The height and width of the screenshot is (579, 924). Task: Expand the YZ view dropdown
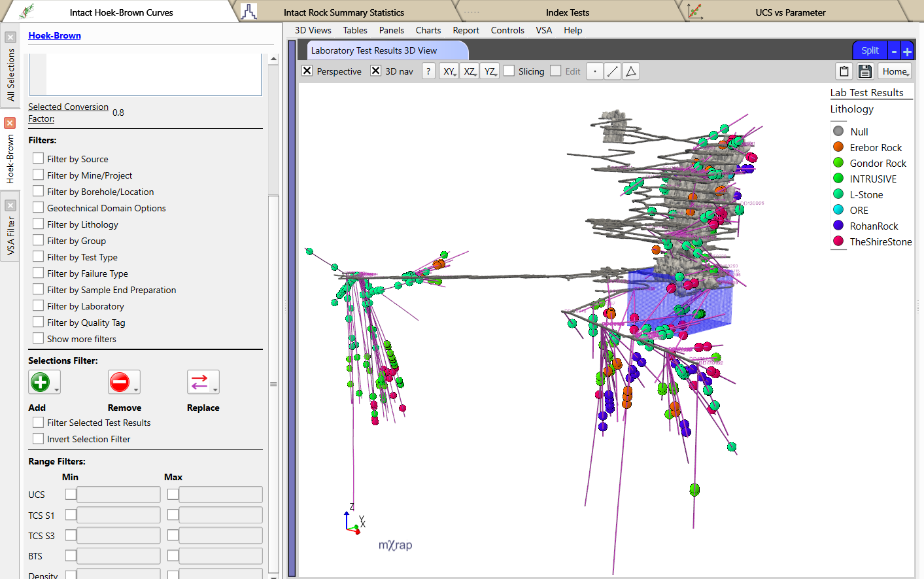[490, 71]
